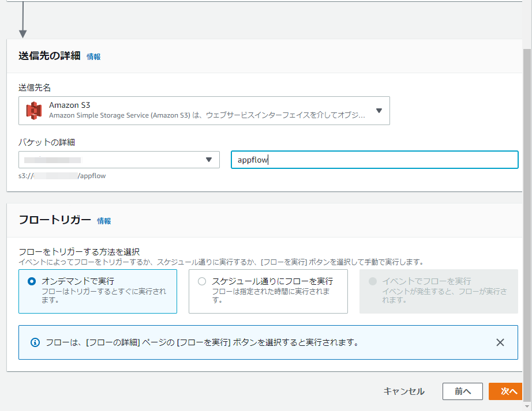Click the 前へ button
532x411 pixels.
point(462,391)
